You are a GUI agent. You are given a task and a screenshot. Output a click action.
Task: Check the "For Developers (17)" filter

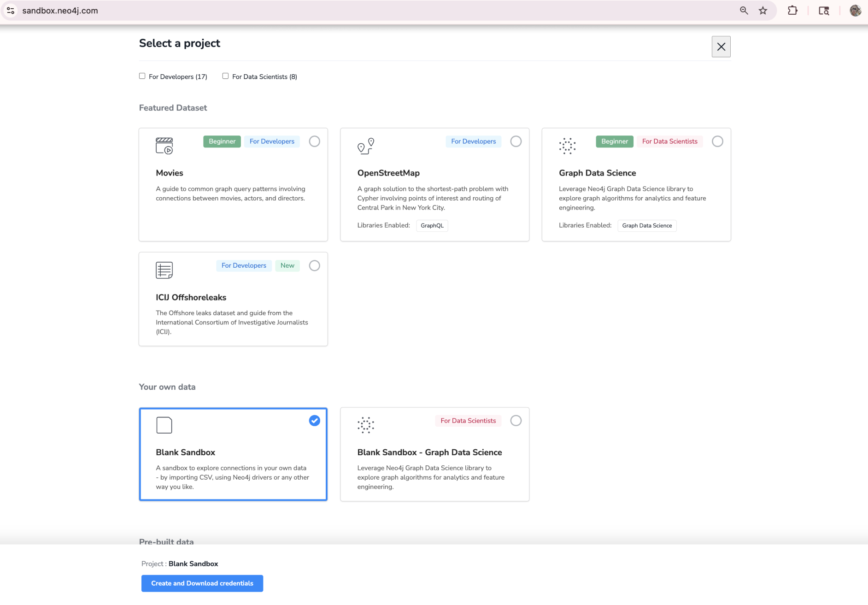[x=142, y=76]
